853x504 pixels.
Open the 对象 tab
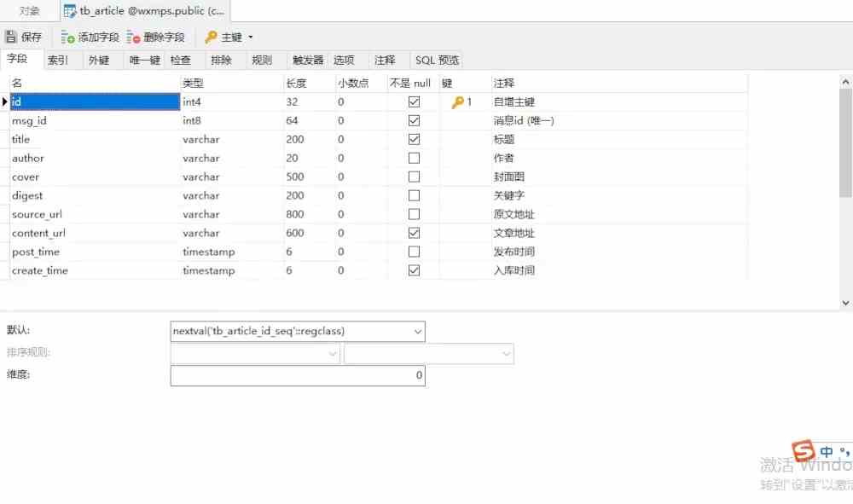click(29, 11)
